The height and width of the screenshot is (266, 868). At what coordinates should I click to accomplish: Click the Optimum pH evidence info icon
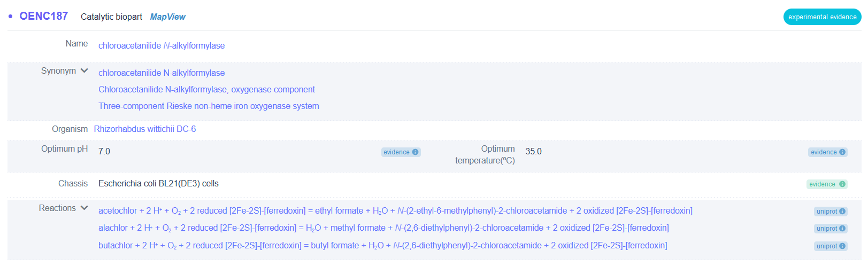tap(415, 152)
